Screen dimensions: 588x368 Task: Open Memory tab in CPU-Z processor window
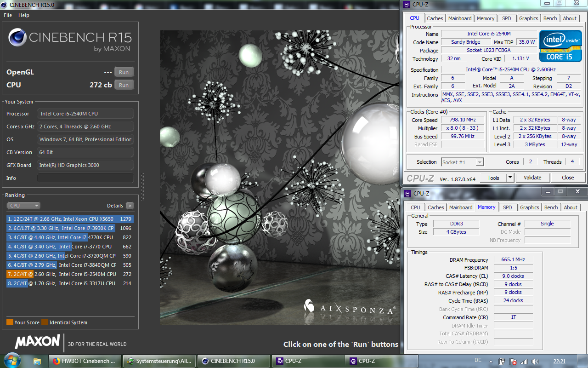point(486,18)
